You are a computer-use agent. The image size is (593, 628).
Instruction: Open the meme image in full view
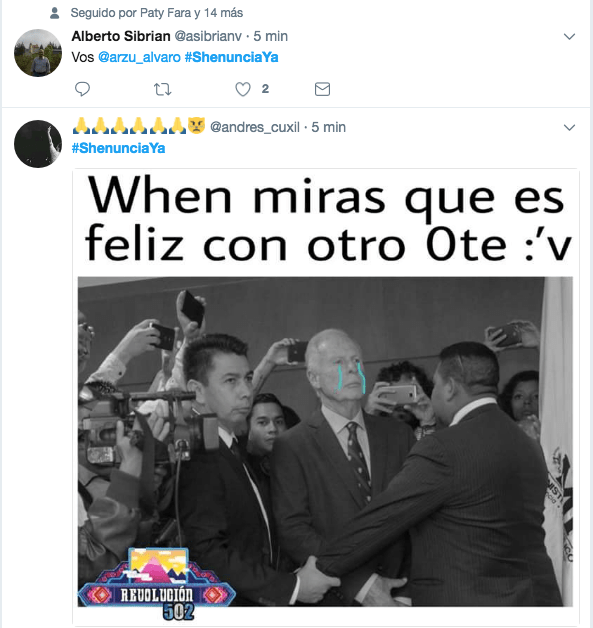coord(326,397)
